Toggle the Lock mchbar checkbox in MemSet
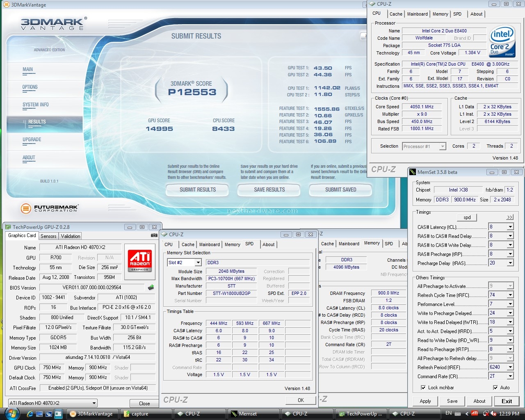The width and height of the screenshot is (525, 420). point(423,388)
